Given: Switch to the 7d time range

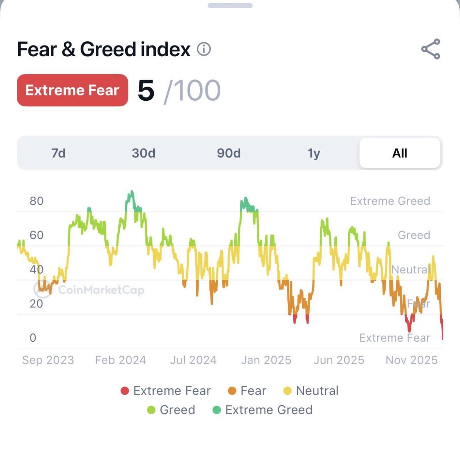Looking at the screenshot, I should pos(58,153).
